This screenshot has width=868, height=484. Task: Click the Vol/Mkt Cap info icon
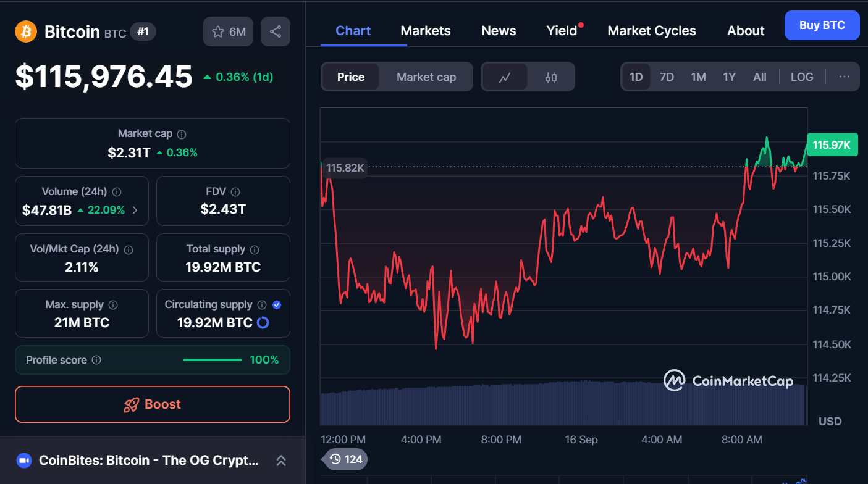tap(129, 249)
